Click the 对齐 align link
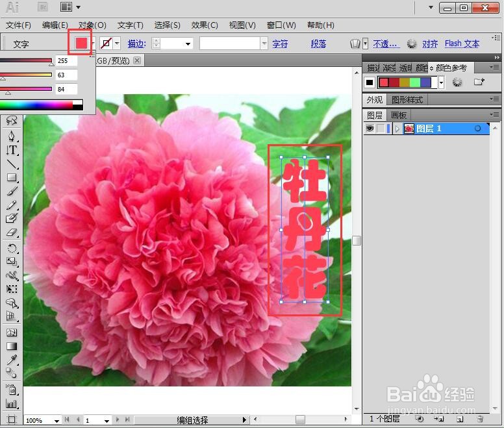 pyautogui.click(x=430, y=44)
